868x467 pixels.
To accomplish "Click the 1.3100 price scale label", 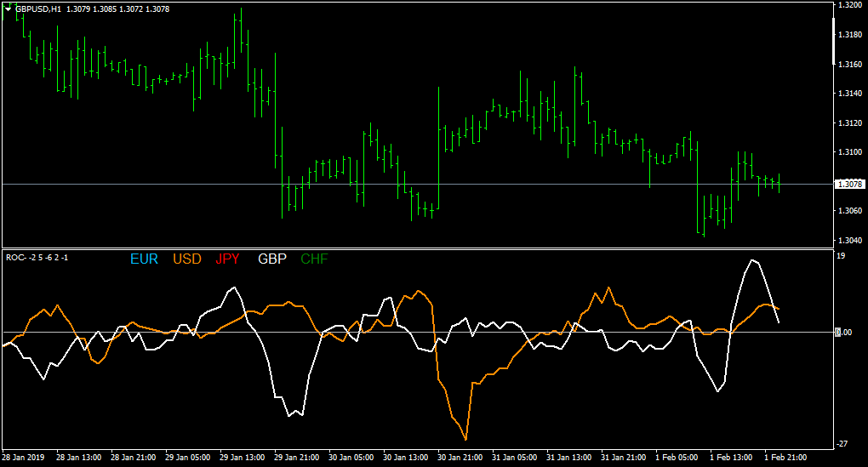I will point(850,151).
